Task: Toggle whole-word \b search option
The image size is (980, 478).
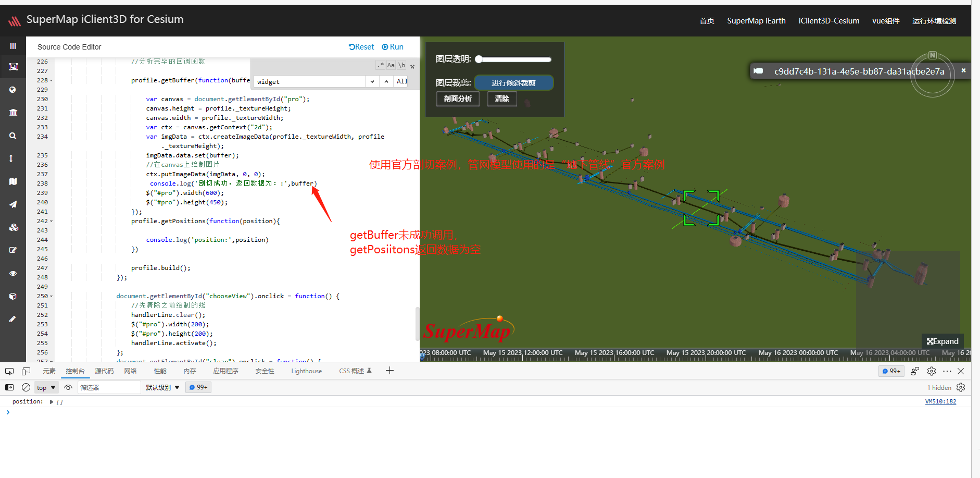Action: tap(401, 65)
